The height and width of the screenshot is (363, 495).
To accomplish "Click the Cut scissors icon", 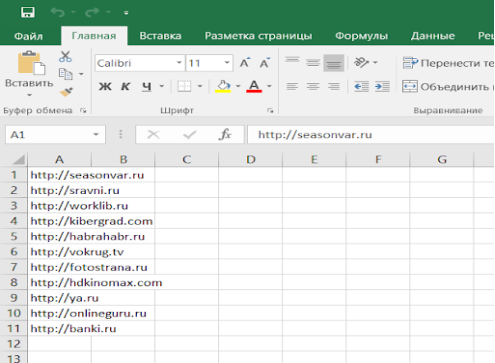I will click(x=65, y=57).
